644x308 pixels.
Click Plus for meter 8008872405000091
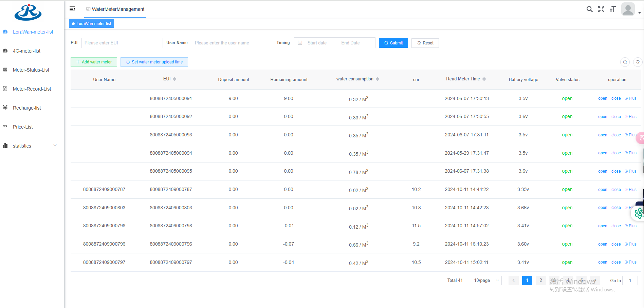click(x=631, y=98)
